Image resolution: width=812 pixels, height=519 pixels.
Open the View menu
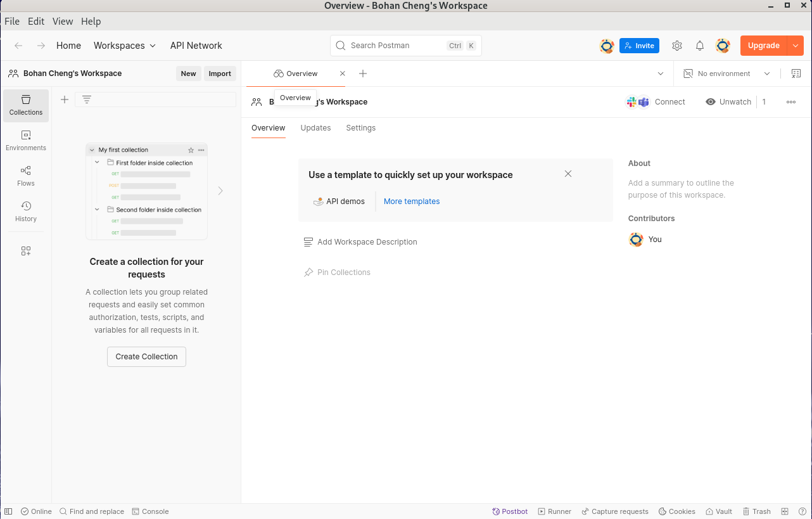[63, 21]
